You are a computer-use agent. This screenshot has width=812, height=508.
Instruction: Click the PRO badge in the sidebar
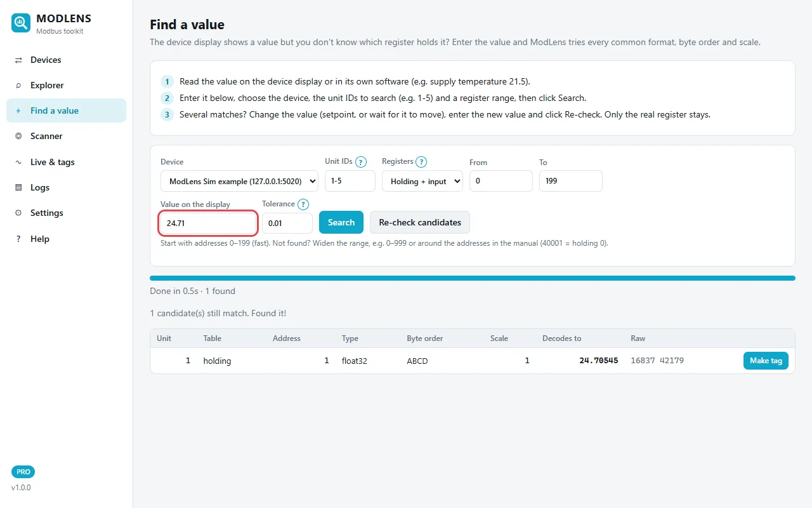[23, 472]
